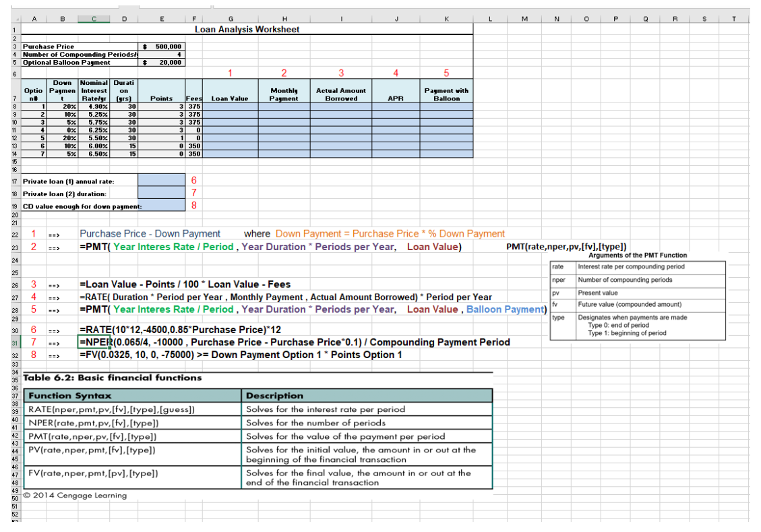Click the =FV(0.0325, 10, 0, -75000) formula

pyautogui.click(x=241, y=355)
